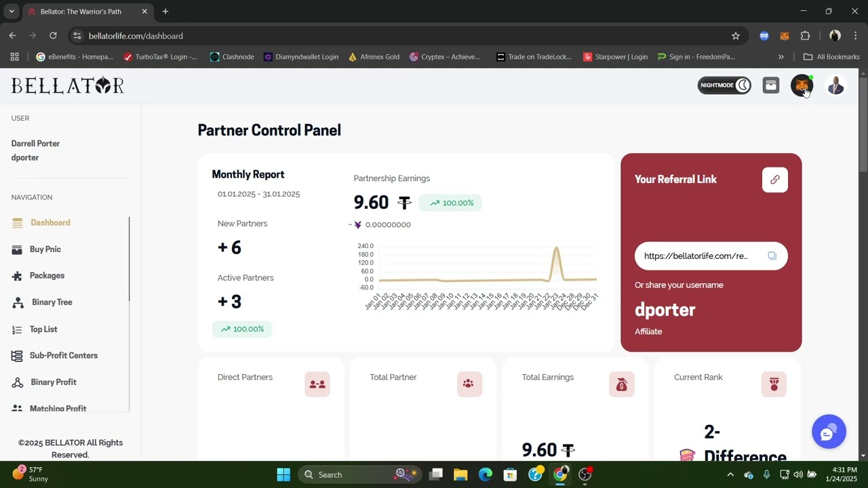868x488 pixels.
Task: Open the weather widget on taskbar
Action: [x=31, y=474]
